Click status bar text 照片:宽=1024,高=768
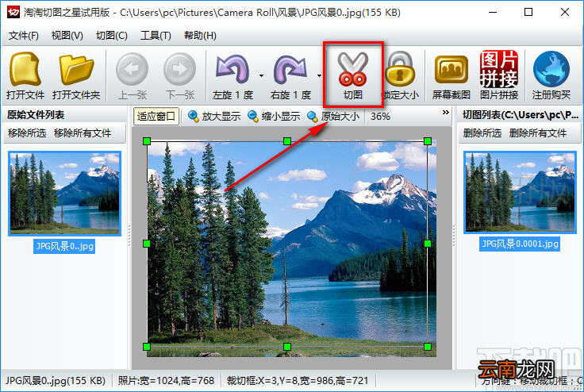 pyautogui.click(x=166, y=380)
